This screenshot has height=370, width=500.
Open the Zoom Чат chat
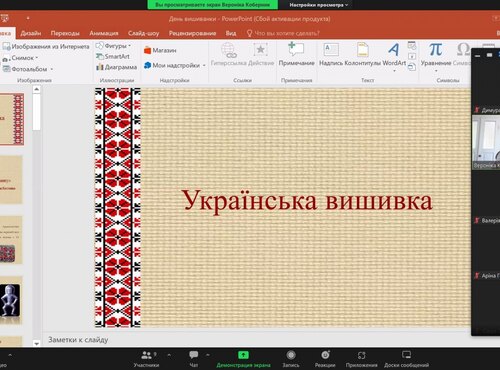coord(194,359)
